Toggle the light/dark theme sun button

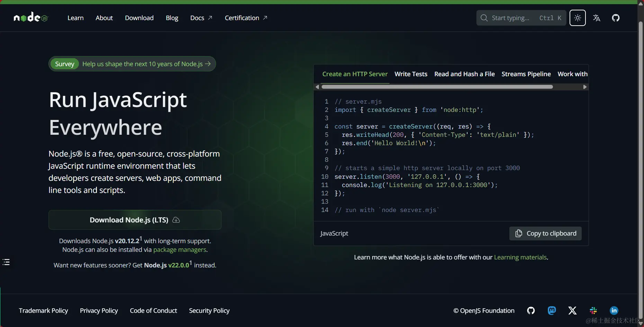click(578, 18)
